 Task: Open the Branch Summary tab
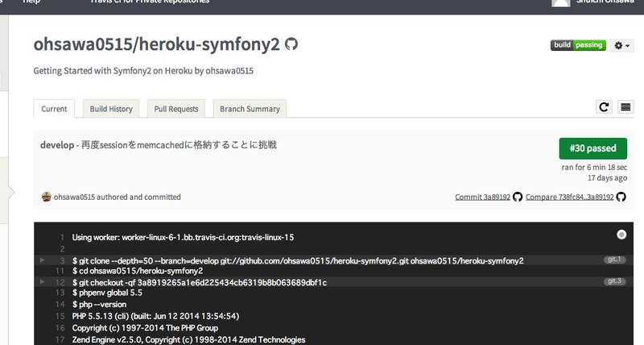pos(250,109)
